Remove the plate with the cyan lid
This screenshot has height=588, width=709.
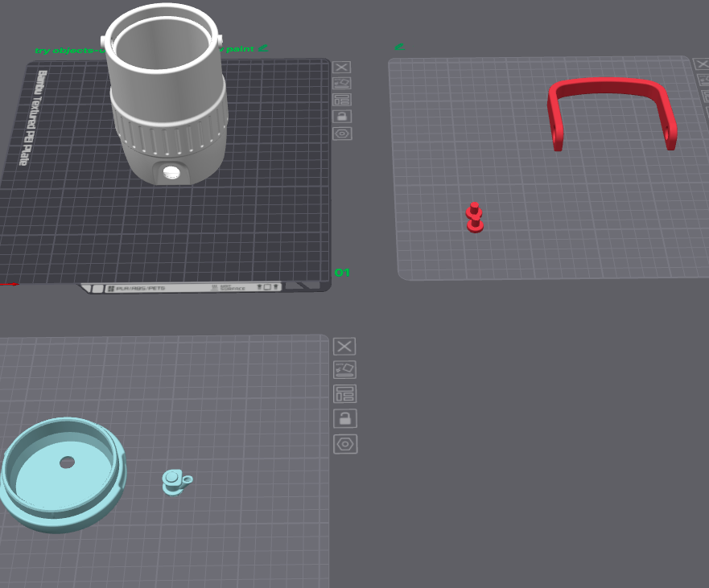point(344,347)
